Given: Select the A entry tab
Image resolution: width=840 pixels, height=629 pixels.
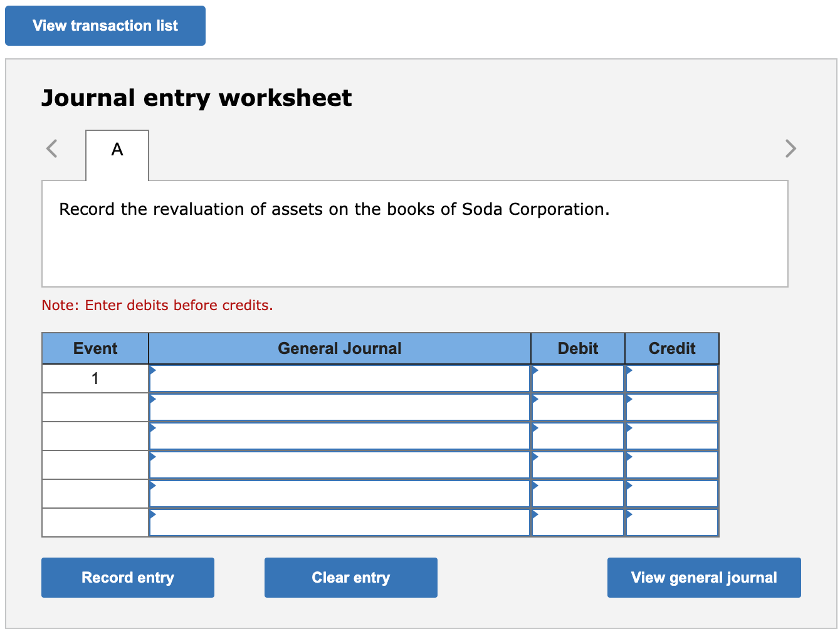Looking at the screenshot, I should pyautogui.click(x=117, y=155).
